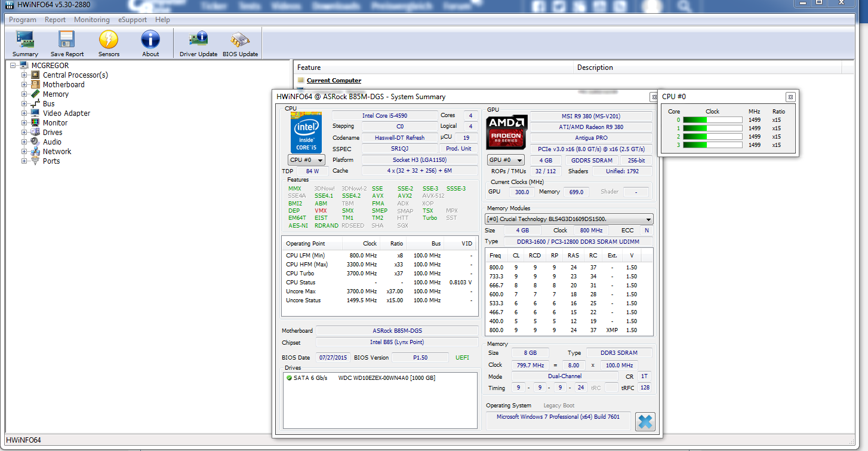Open the Report menu
This screenshot has width=868, height=451.
point(55,20)
